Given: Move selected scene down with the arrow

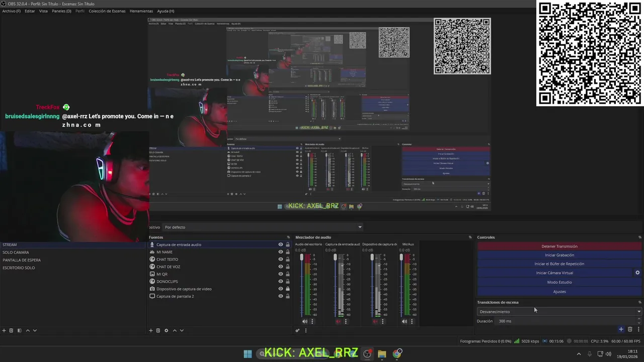Looking at the screenshot, I should point(35,330).
